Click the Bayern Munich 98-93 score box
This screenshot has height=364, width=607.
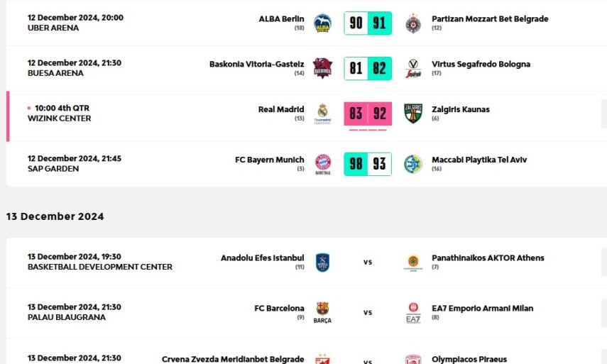click(368, 164)
